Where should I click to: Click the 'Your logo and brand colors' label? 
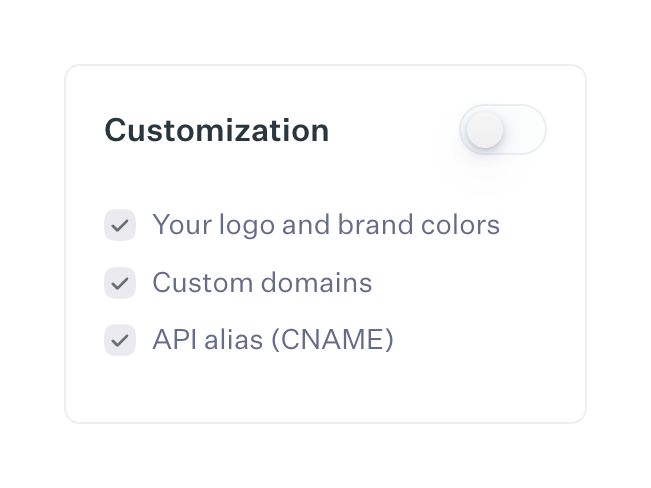[x=325, y=224]
